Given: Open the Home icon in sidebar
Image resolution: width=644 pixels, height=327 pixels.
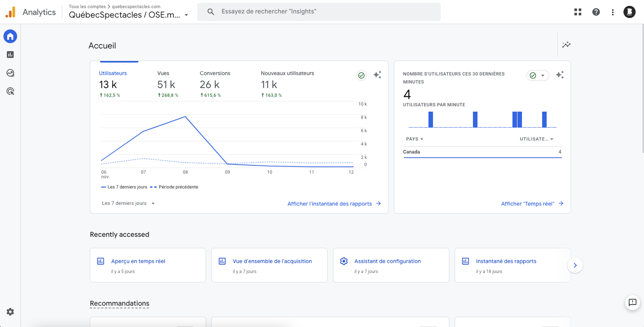Looking at the screenshot, I should pos(10,36).
